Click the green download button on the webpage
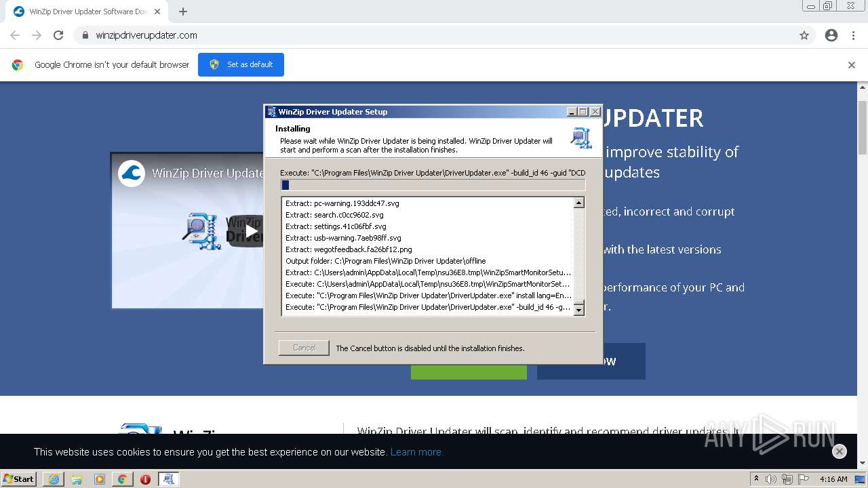Viewport: 868px width, 488px height. [x=469, y=371]
